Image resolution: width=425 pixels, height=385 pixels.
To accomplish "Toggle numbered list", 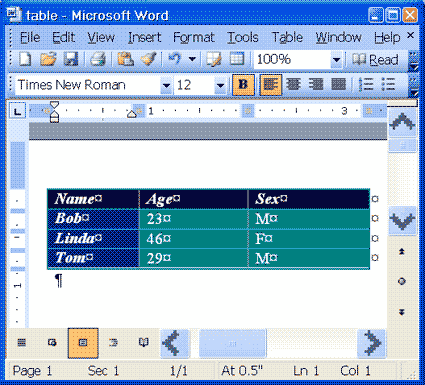I will tap(366, 85).
